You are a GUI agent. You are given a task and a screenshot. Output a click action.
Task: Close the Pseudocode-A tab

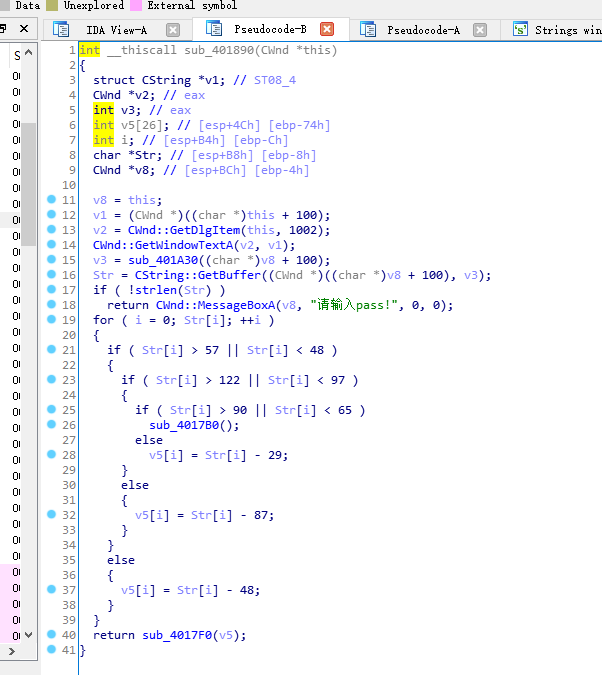coord(480,30)
